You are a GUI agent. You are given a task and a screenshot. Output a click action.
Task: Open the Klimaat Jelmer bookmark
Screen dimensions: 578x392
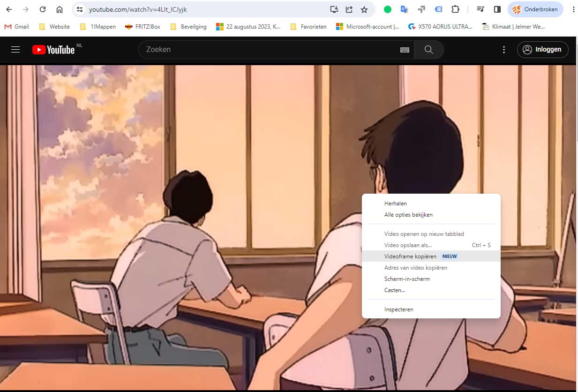514,27
